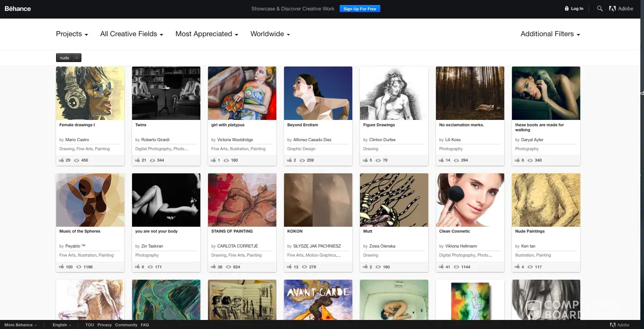Open author Roberto Girardi's profile
Screen dimensions: 644x329
[155, 140]
